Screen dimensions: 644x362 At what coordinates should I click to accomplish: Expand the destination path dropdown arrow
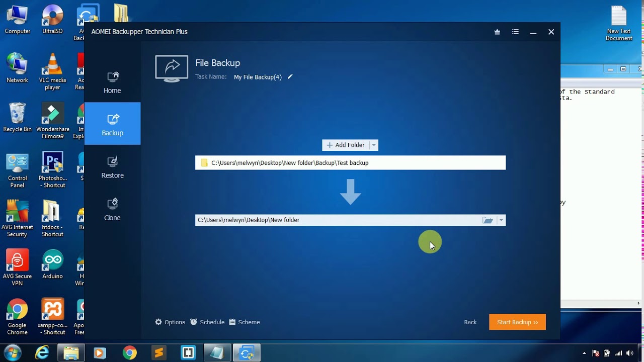(501, 220)
